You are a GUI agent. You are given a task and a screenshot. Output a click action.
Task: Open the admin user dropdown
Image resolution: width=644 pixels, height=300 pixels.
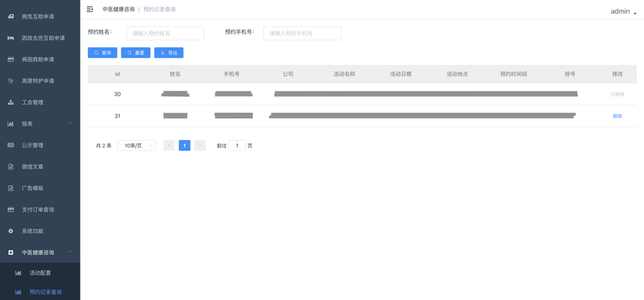pos(623,11)
